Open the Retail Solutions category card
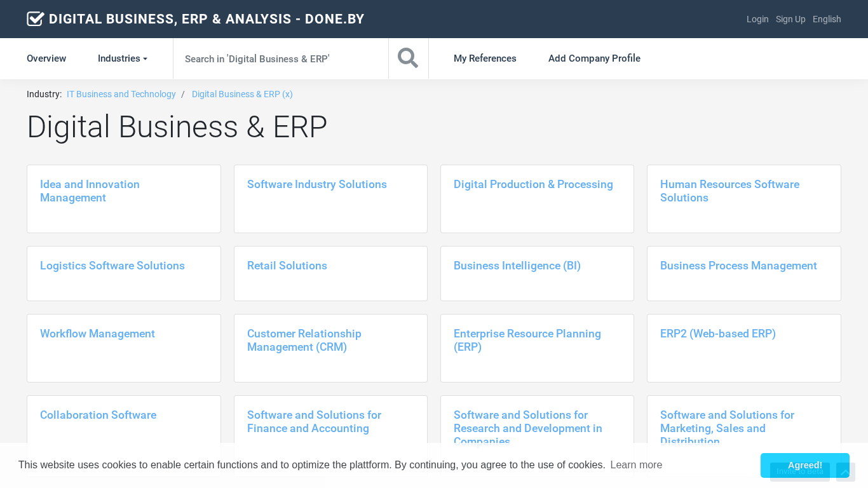The image size is (868, 488). click(287, 266)
